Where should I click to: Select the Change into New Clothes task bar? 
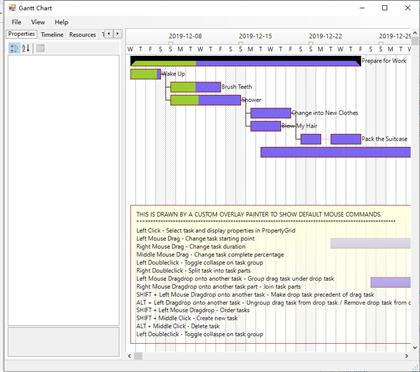[x=271, y=113]
